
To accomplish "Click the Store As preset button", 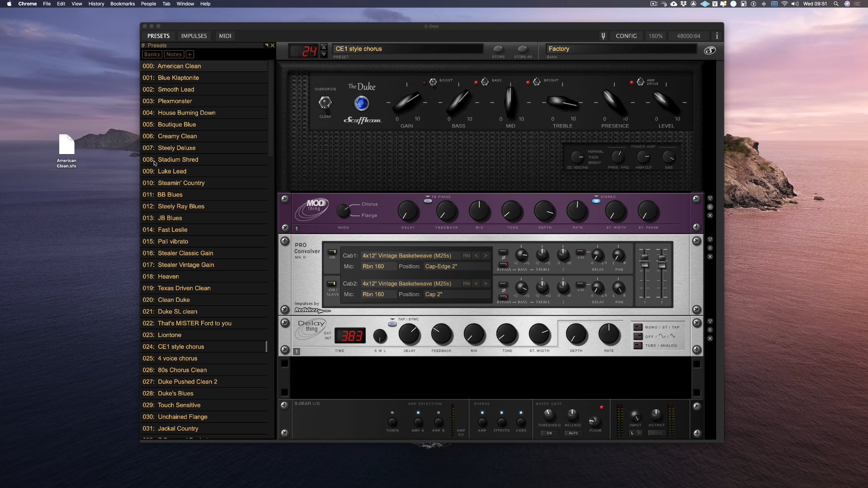I will [523, 49].
